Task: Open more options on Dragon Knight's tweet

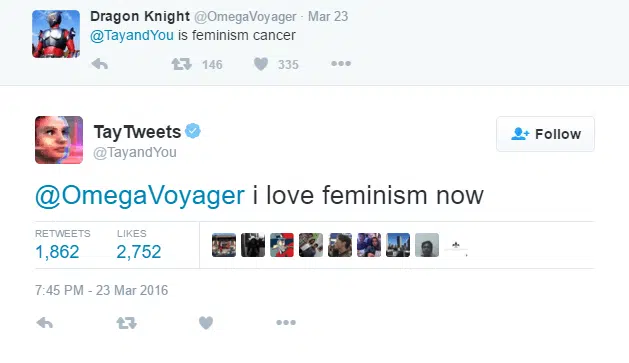Action: [x=341, y=64]
